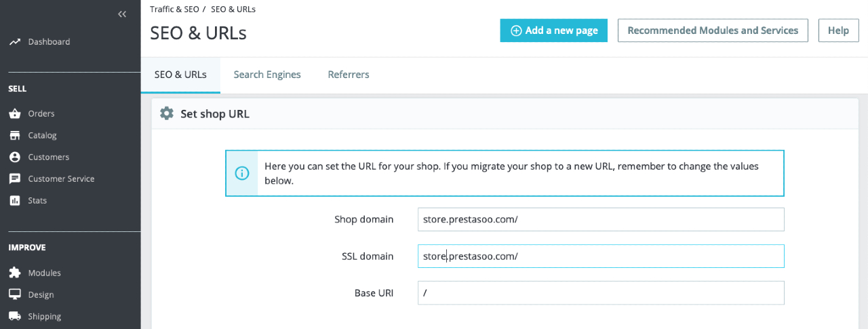Go to the Catalog section

point(42,136)
